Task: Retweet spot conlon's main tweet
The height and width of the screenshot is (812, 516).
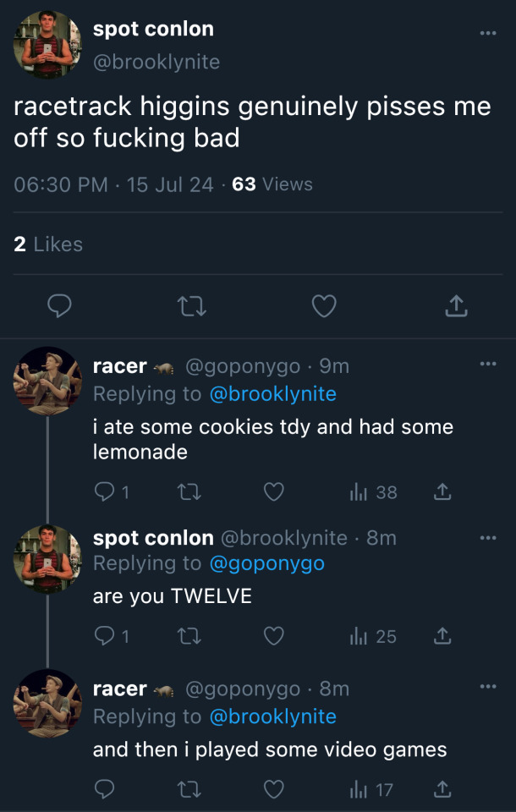Action: 192,306
